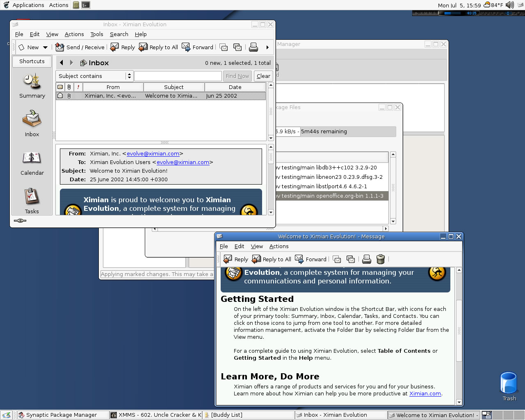Follow the Ximian.com link in message

425,393
